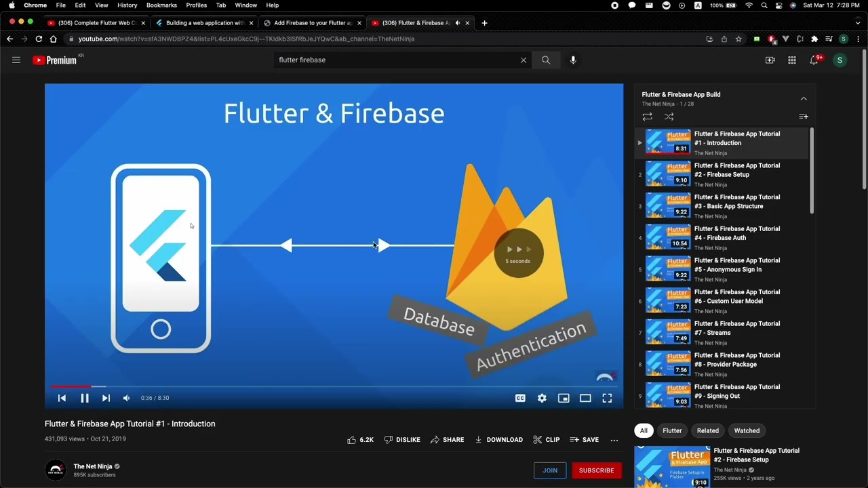Open Chrome extensions puzzle icon
The height and width of the screenshot is (488, 868).
click(814, 39)
